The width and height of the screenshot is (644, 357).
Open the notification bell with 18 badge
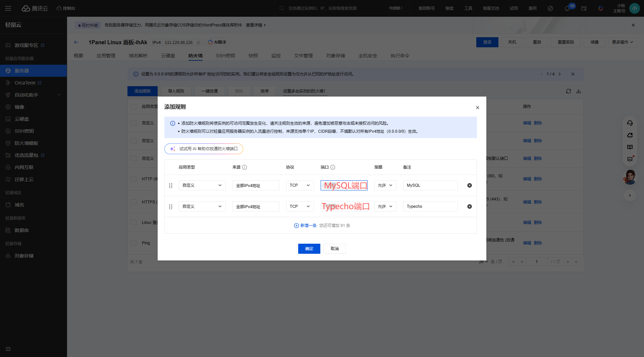coord(567,8)
